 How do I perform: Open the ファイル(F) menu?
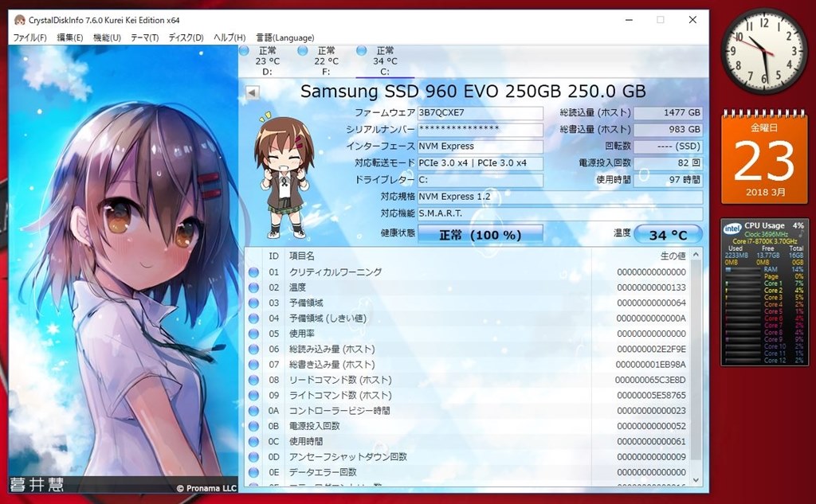29,37
